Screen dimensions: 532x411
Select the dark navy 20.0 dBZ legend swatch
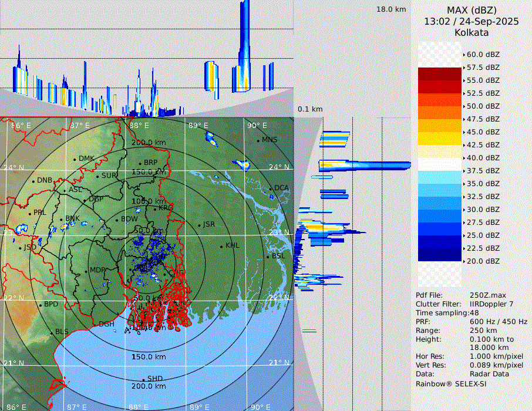pyautogui.click(x=440, y=254)
